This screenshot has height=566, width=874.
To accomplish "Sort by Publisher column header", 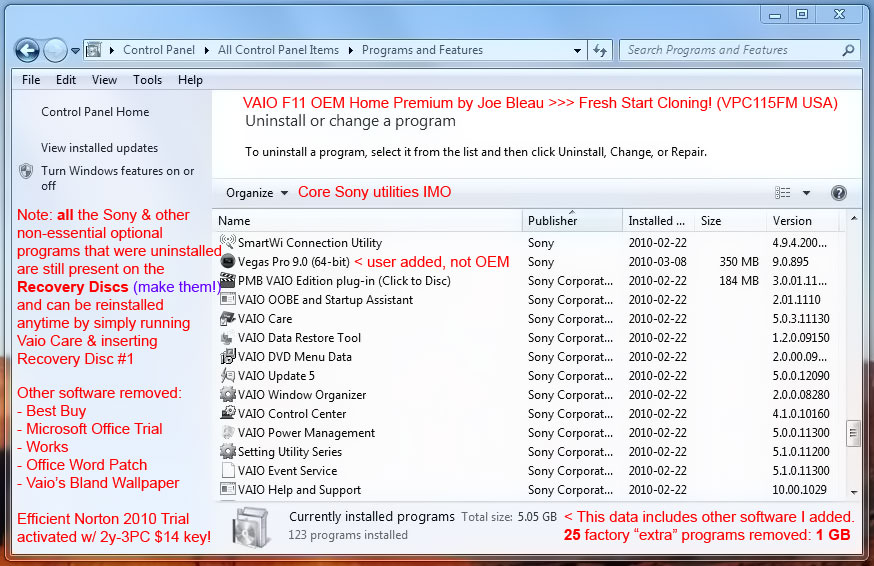I will [x=572, y=221].
